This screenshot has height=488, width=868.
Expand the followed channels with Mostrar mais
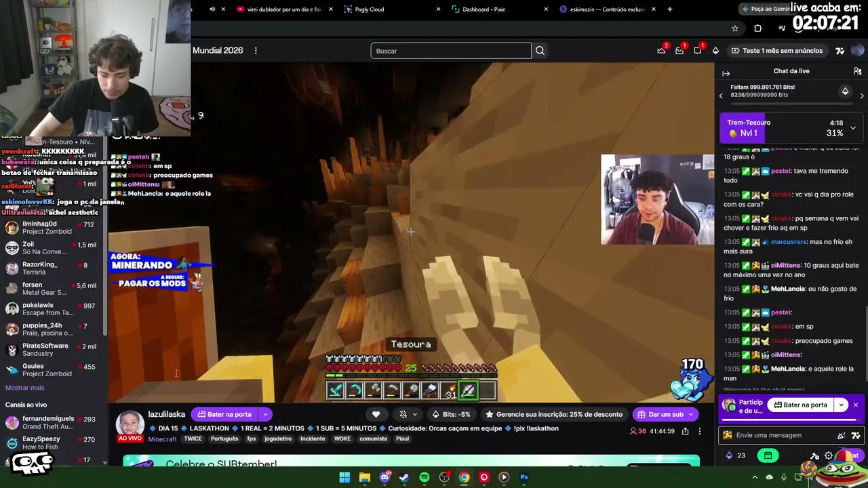25,388
